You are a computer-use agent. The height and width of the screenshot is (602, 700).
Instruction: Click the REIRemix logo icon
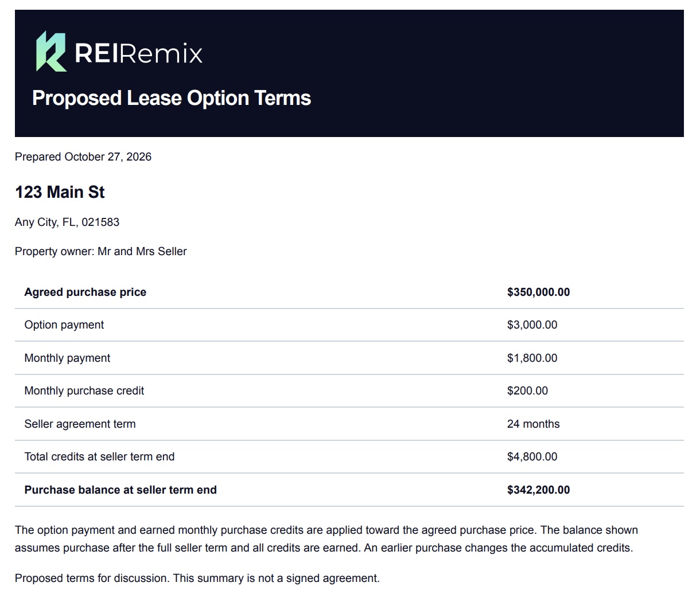51,52
